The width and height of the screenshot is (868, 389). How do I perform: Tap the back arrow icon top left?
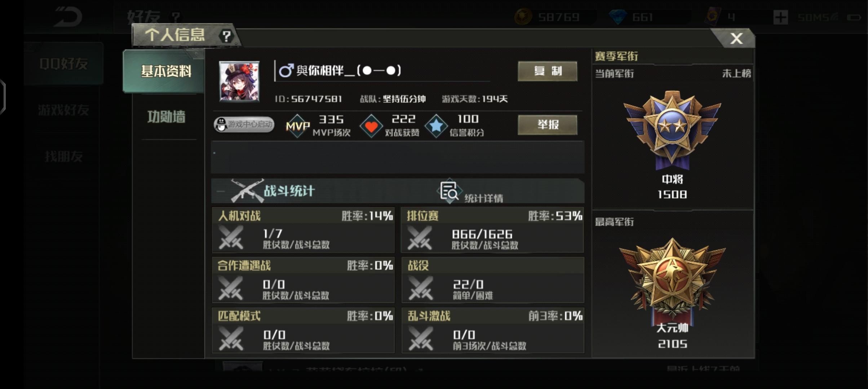click(68, 17)
